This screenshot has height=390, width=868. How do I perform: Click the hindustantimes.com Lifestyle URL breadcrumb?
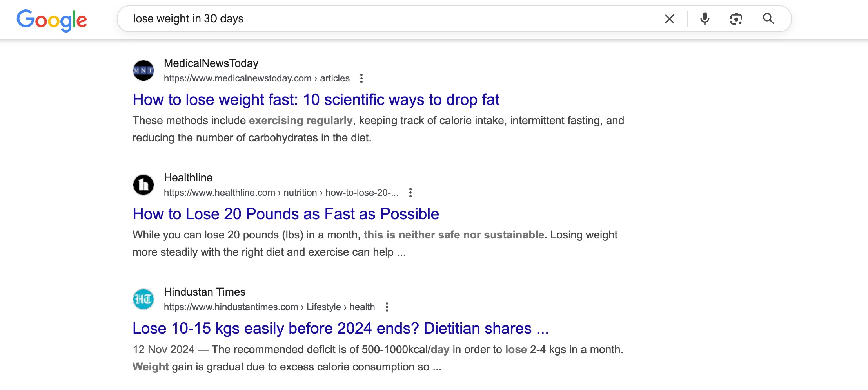[x=269, y=307]
